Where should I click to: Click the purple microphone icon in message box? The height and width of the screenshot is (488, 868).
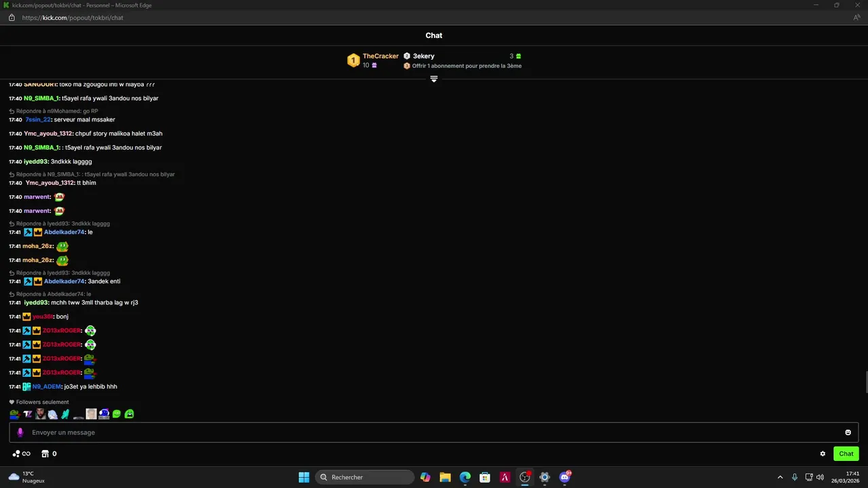pyautogui.click(x=20, y=432)
